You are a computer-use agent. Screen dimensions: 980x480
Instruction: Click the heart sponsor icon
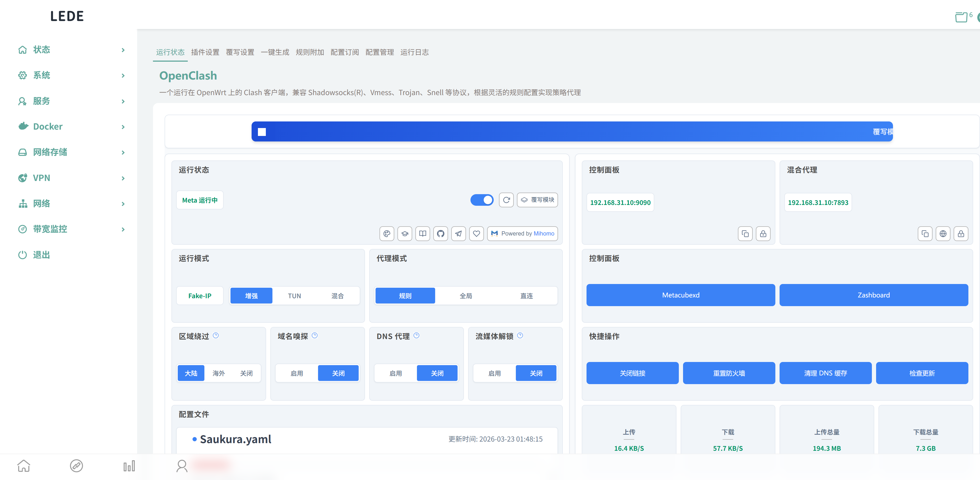coord(476,233)
